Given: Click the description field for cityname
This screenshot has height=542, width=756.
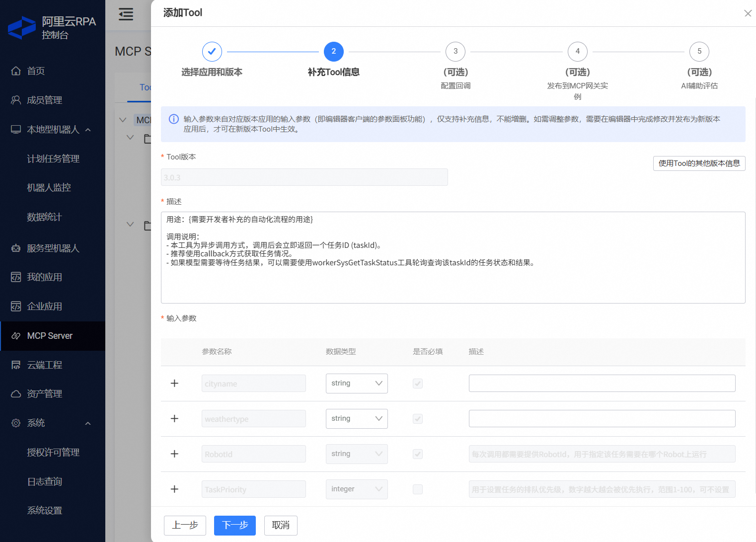Looking at the screenshot, I should point(602,384).
